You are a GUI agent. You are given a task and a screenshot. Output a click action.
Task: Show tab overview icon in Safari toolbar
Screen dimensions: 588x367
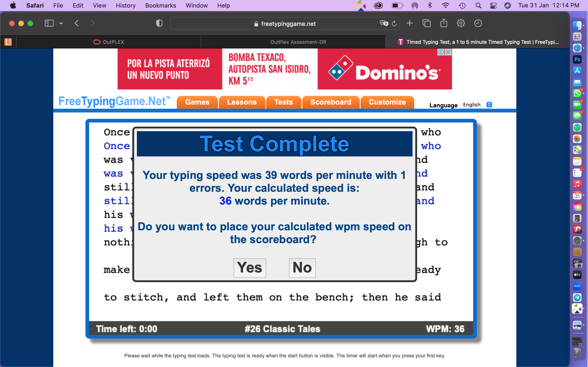click(427, 23)
